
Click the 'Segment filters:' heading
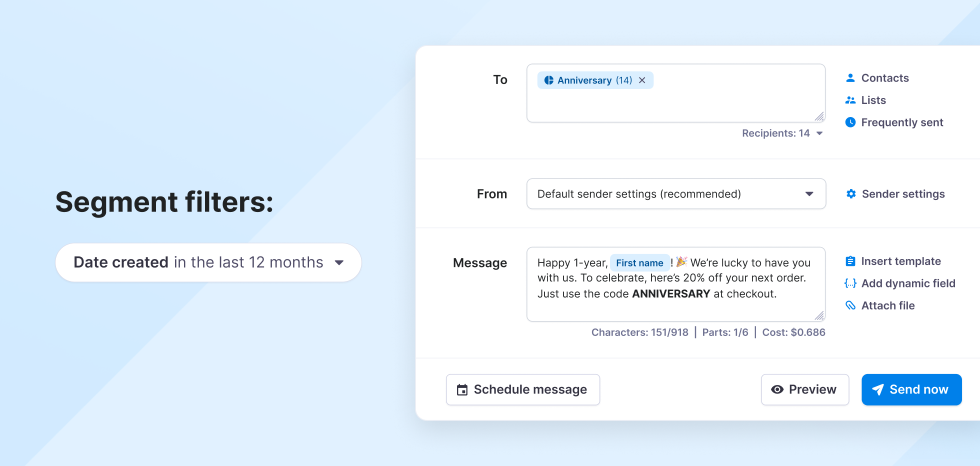pyautogui.click(x=164, y=202)
